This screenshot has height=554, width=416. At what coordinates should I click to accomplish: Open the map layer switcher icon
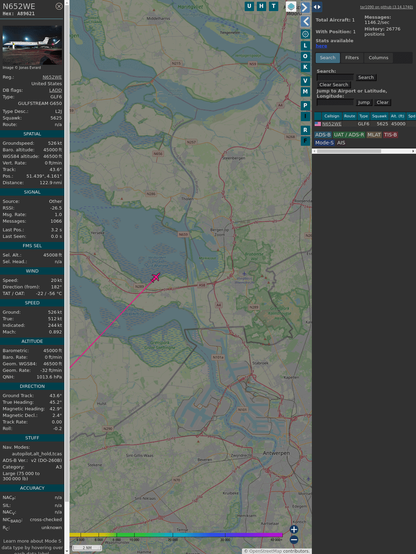click(291, 6)
